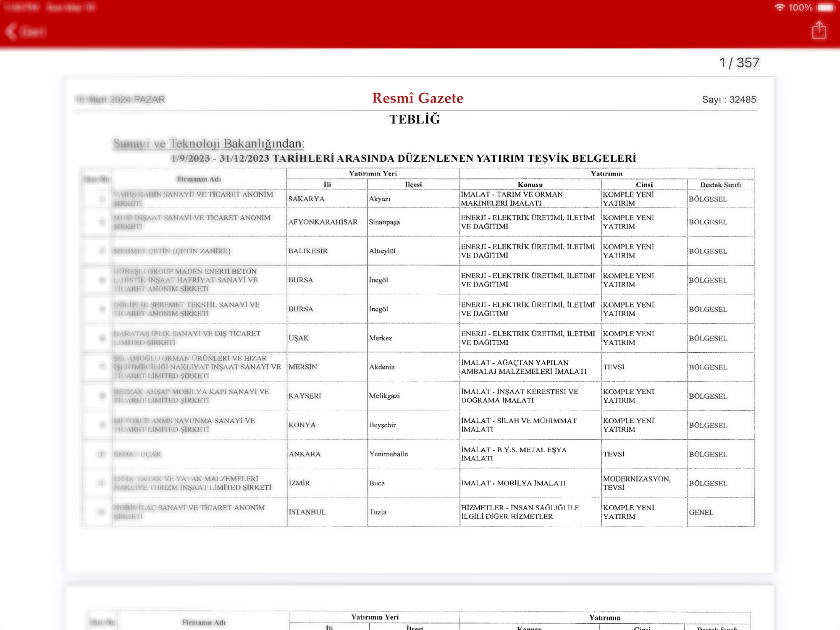Tap the Destek Sınıfı column header
Image resolution: width=840 pixels, height=630 pixels.
tap(721, 185)
